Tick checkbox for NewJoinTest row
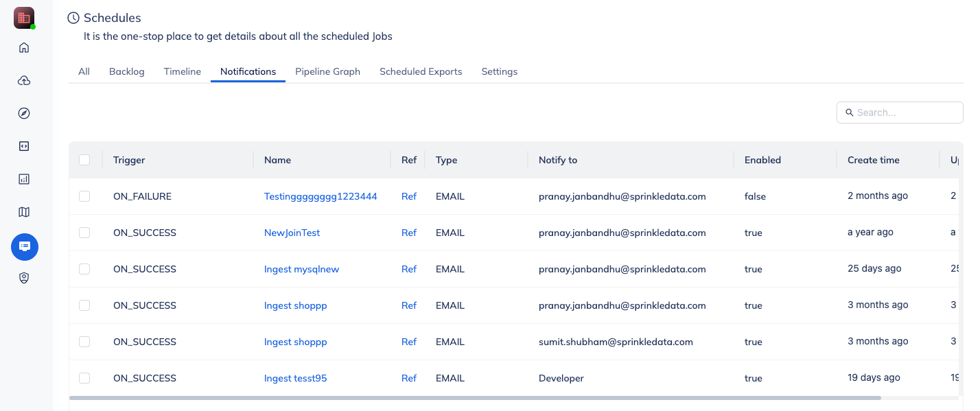Viewport: 980px width, 411px height. [84, 233]
